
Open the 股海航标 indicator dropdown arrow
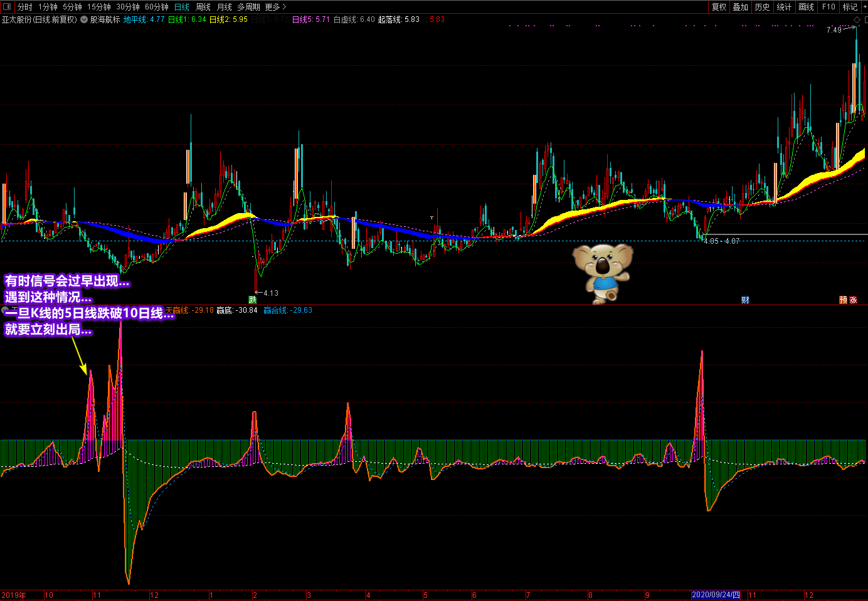[x=84, y=20]
